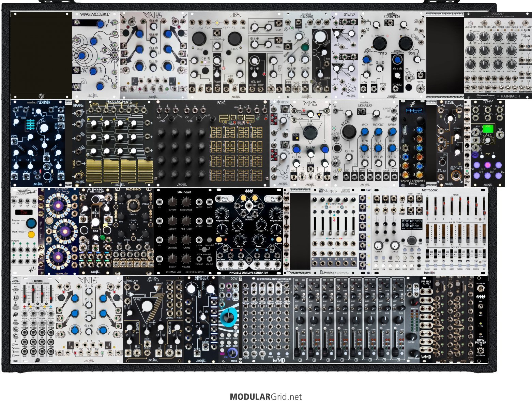Click the Pachinko LENGTH knob

(x=134, y=227)
